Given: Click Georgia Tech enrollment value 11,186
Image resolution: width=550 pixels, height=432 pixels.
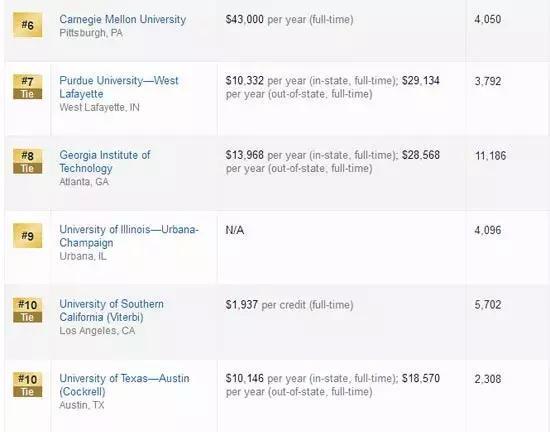Looking at the screenshot, I should (x=490, y=156).
